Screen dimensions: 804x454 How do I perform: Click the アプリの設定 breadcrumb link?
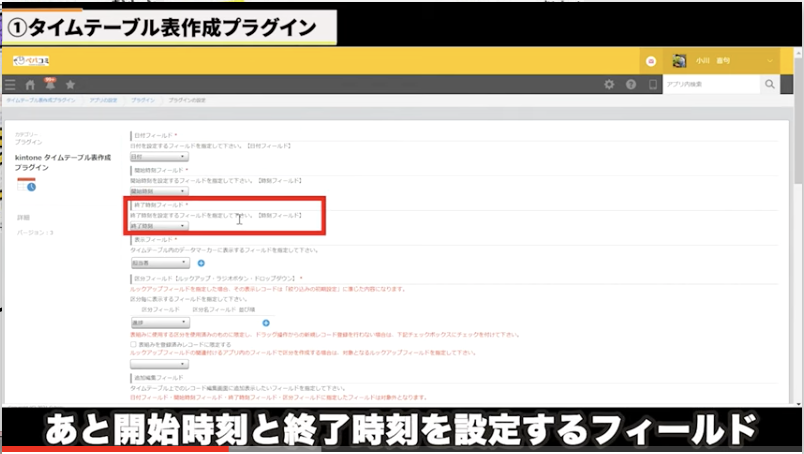click(103, 101)
